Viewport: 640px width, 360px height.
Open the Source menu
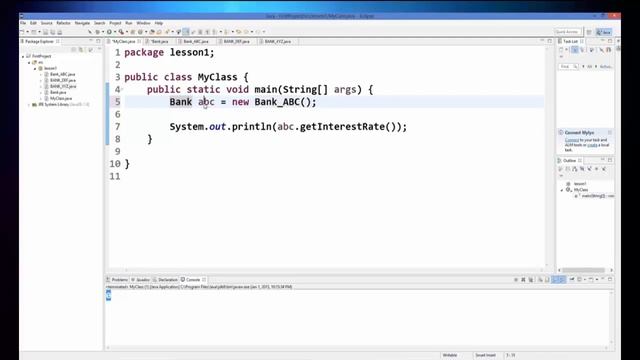(47, 23)
